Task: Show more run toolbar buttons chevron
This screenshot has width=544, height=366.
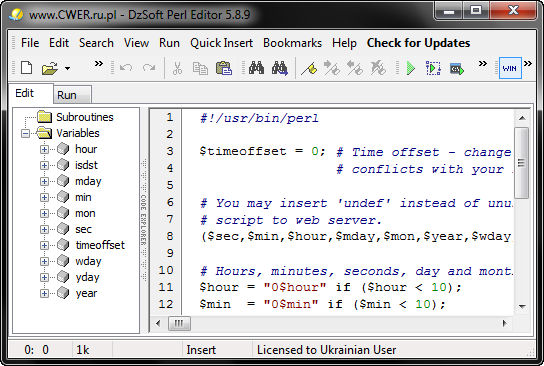Action: pyautogui.click(x=483, y=63)
